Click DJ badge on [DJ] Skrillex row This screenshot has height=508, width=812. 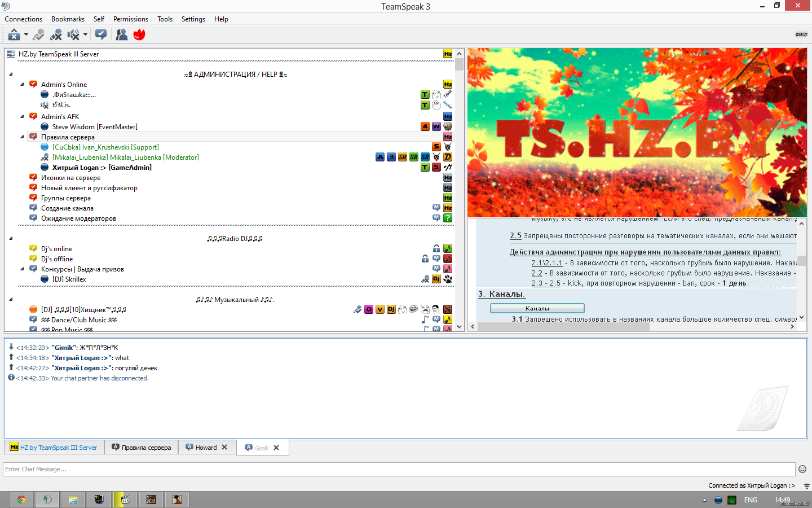click(436, 279)
